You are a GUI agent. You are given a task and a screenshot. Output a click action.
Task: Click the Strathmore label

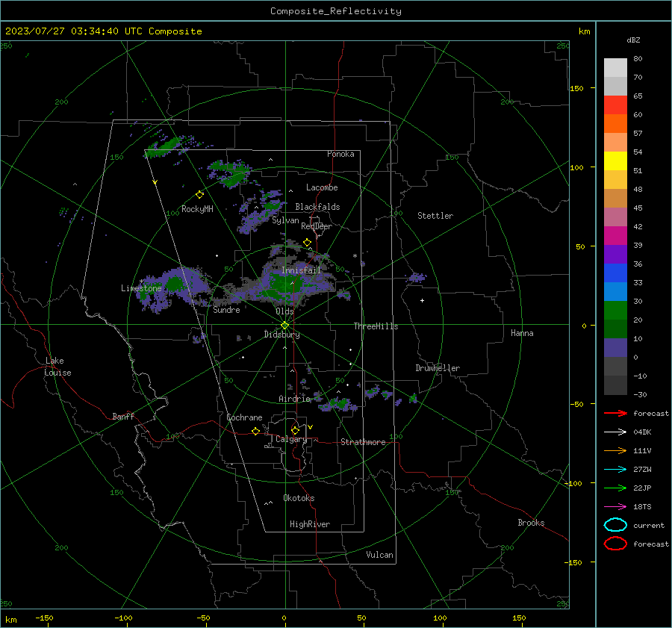tap(363, 442)
